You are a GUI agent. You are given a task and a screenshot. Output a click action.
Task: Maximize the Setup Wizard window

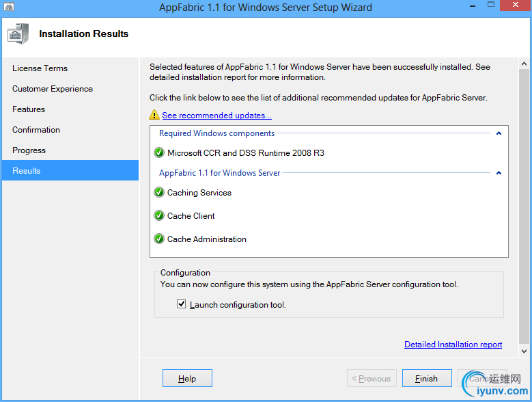[x=490, y=5]
